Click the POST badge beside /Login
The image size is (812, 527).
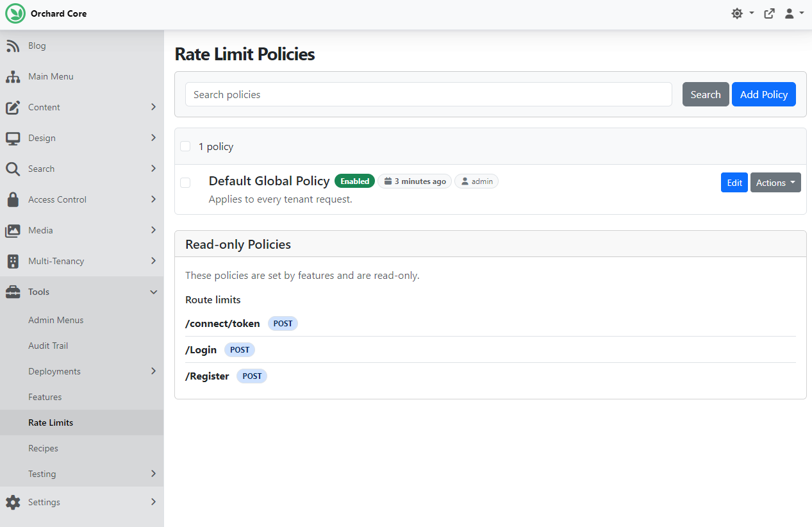coord(240,350)
